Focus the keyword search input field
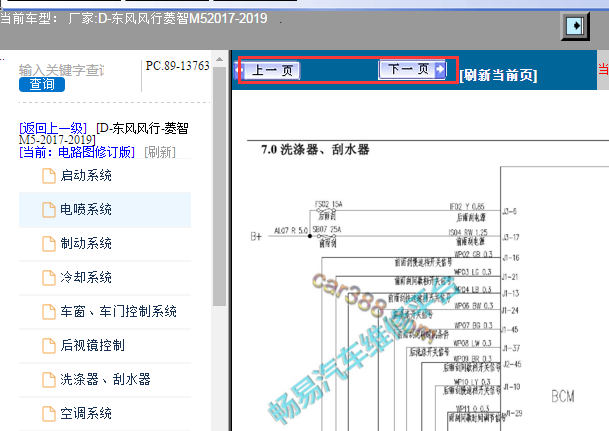This screenshot has width=609, height=431. [x=61, y=70]
